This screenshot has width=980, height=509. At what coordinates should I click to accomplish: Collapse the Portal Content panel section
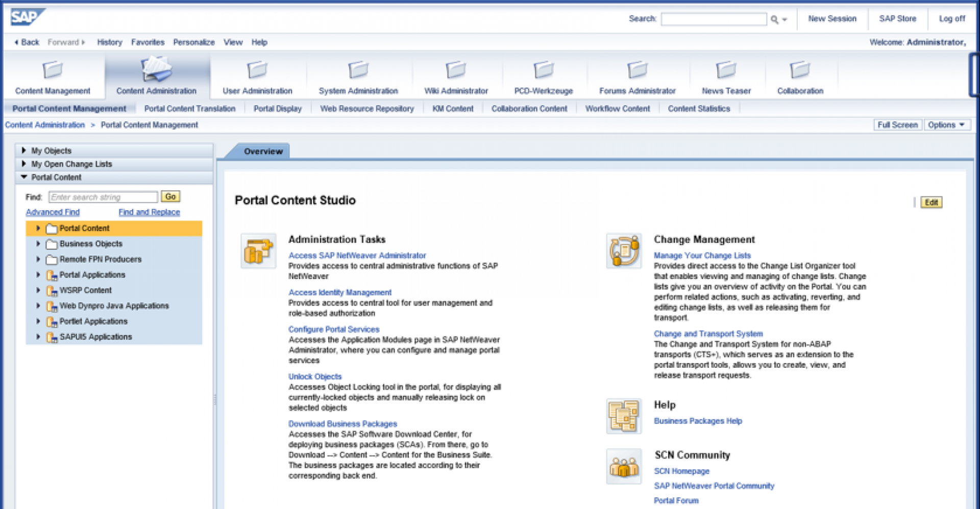(x=24, y=177)
